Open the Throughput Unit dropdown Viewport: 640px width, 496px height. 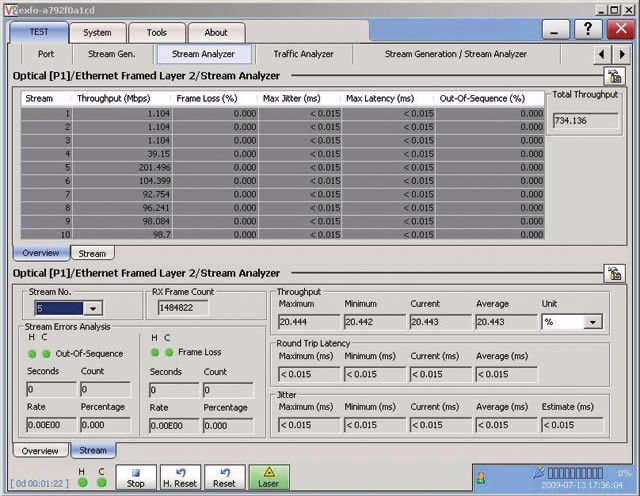[592, 322]
